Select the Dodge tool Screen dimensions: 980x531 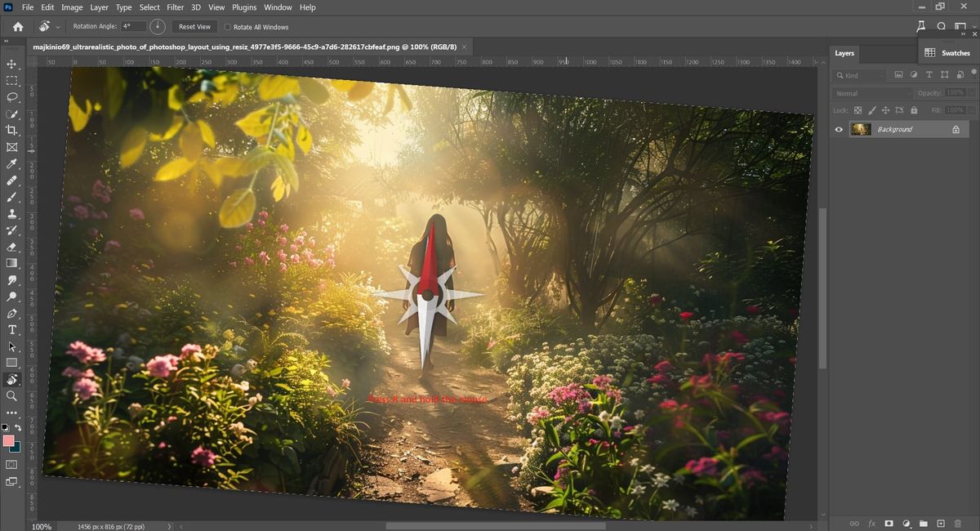click(x=11, y=297)
